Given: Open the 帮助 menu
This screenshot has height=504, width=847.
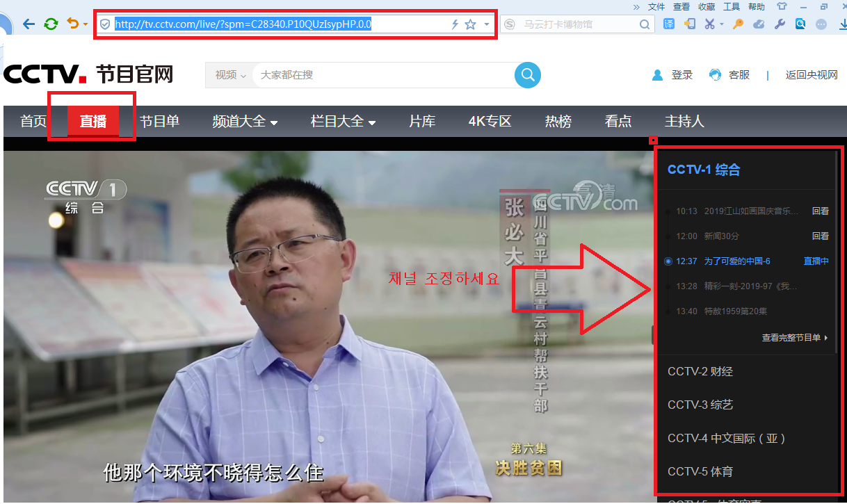Looking at the screenshot, I should tap(757, 6).
